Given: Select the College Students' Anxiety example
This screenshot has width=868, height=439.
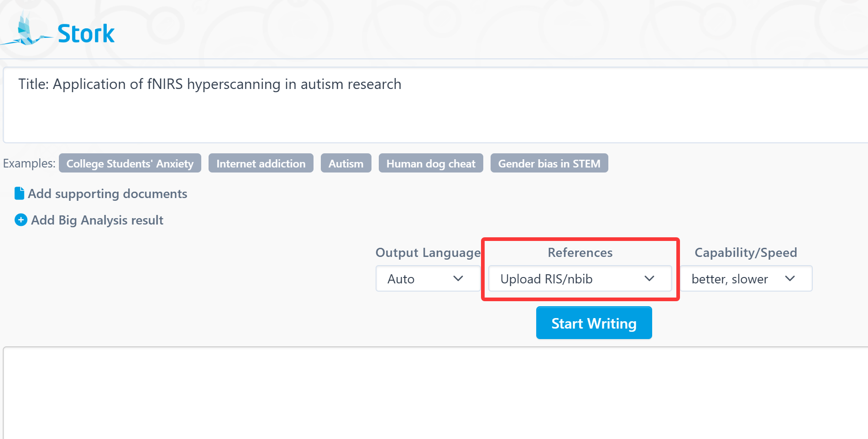Looking at the screenshot, I should 130,163.
